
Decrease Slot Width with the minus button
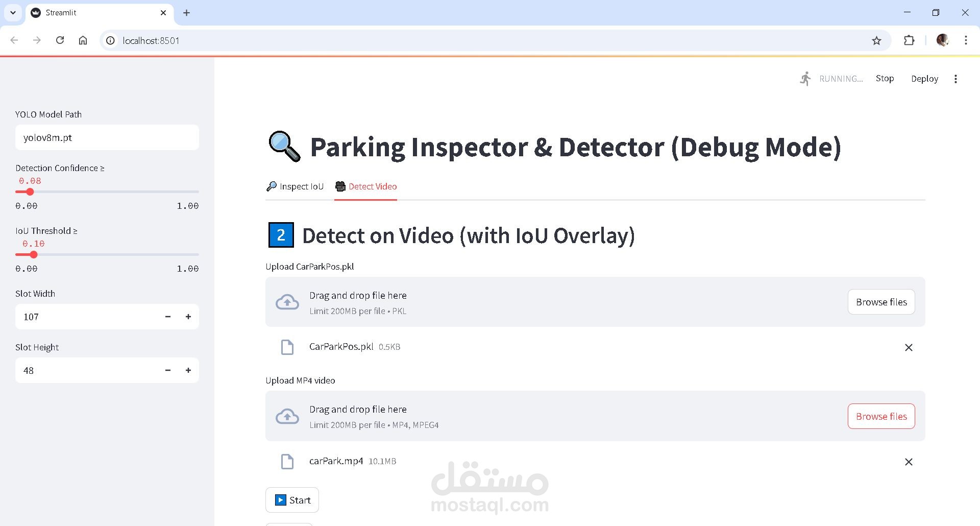pyautogui.click(x=168, y=317)
